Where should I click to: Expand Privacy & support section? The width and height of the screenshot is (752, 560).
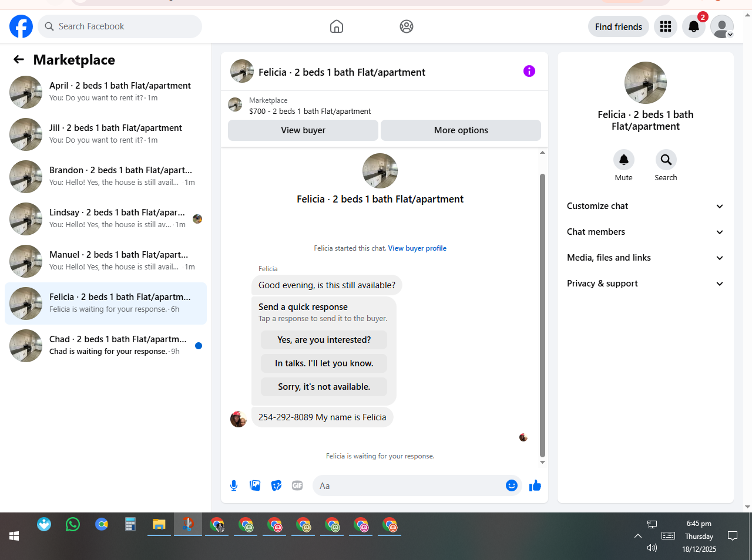(646, 284)
